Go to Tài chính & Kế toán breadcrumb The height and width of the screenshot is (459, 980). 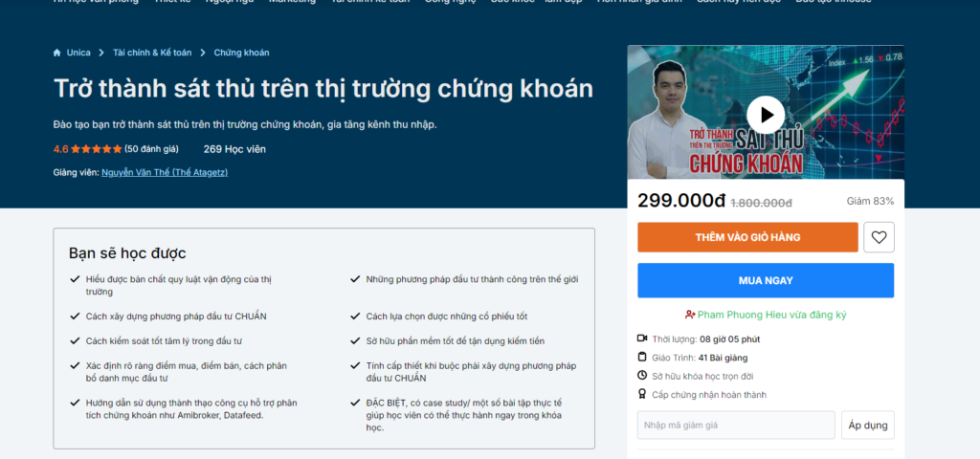(x=152, y=54)
